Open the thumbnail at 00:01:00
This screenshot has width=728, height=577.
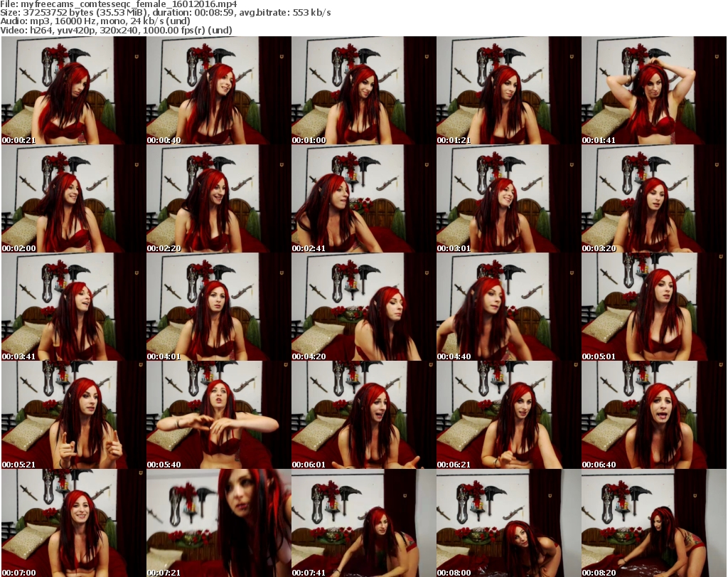point(363,90)
